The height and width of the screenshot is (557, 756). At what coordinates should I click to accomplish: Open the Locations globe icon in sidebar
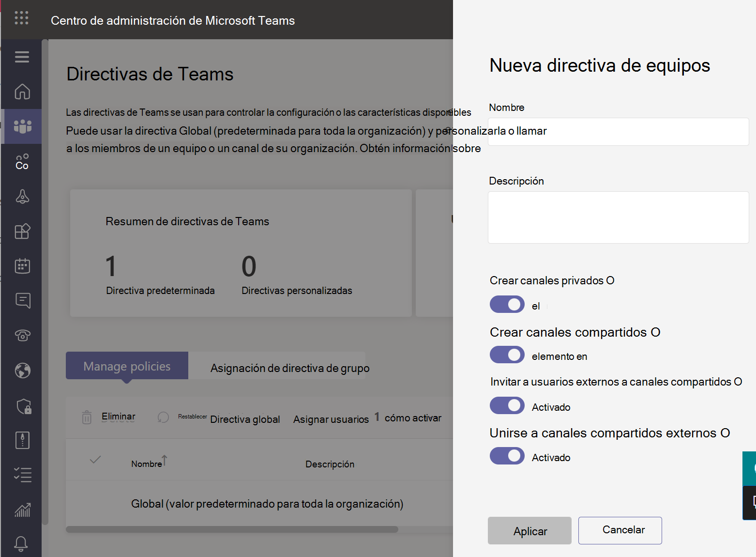point(23,371)
